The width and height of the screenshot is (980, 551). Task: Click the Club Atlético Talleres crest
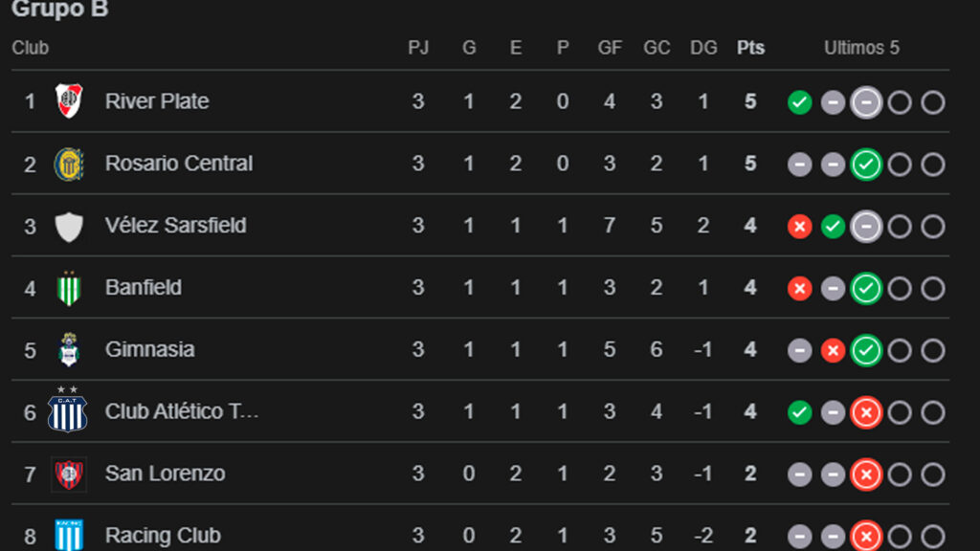click(68, 412)
